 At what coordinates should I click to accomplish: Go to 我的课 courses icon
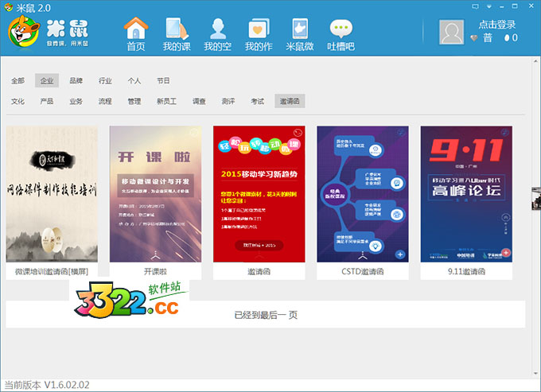coord(177,29)
